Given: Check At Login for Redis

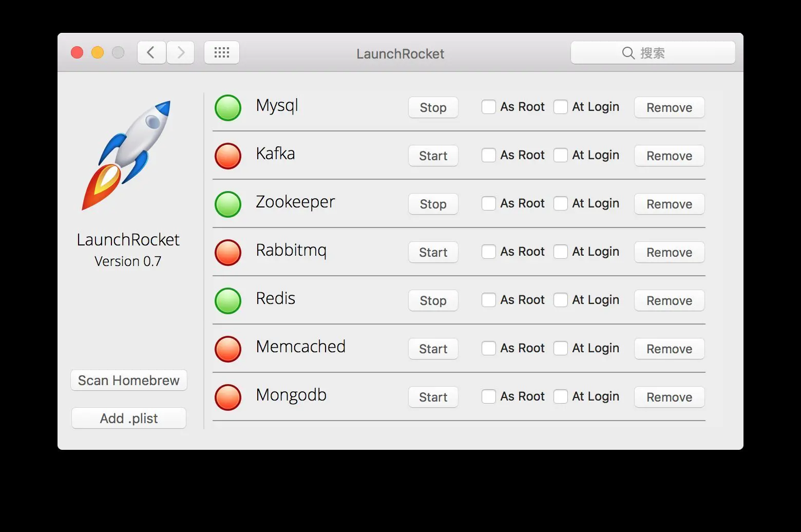Looking at the screenshot, I should (x=560, y=300).
